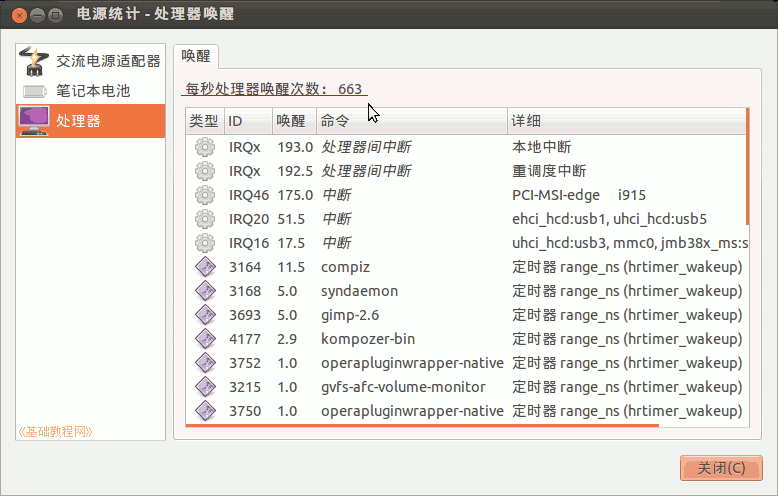Click the gimp-2.6 process icon
The image size is (778, 496).
pos(205,315)
